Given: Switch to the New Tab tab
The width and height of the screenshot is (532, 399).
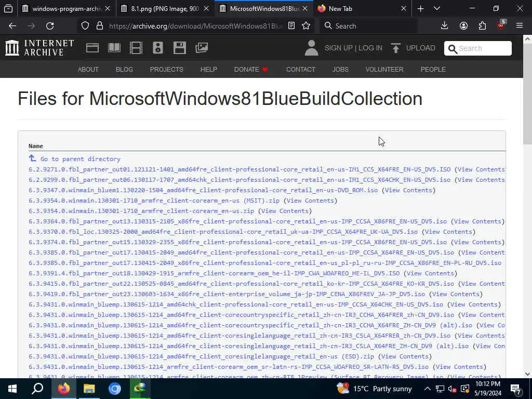Looking at the screenshot, I should pyautogui.click(x=362, y=8).
